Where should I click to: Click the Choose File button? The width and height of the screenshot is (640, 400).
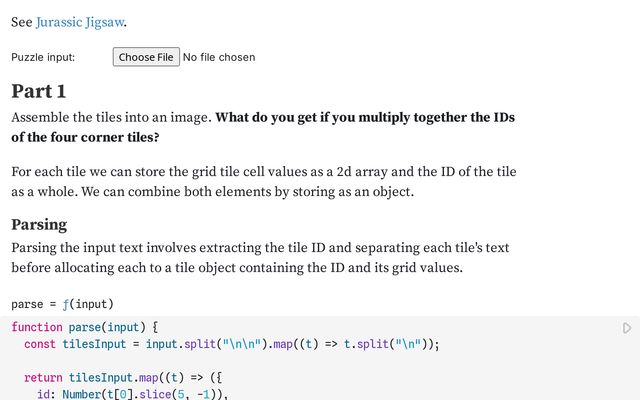point(146,57)
